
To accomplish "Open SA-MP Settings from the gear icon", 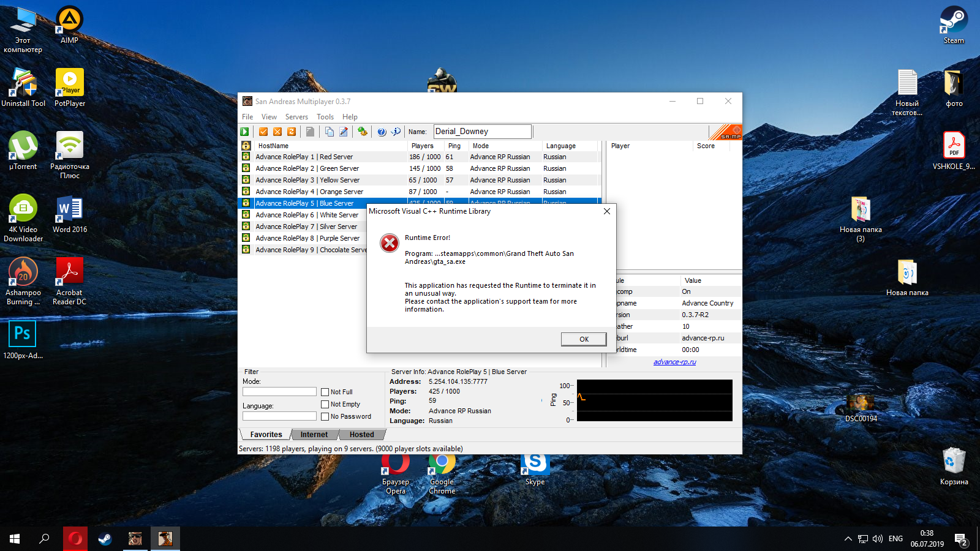I will (x=363, y=132).
